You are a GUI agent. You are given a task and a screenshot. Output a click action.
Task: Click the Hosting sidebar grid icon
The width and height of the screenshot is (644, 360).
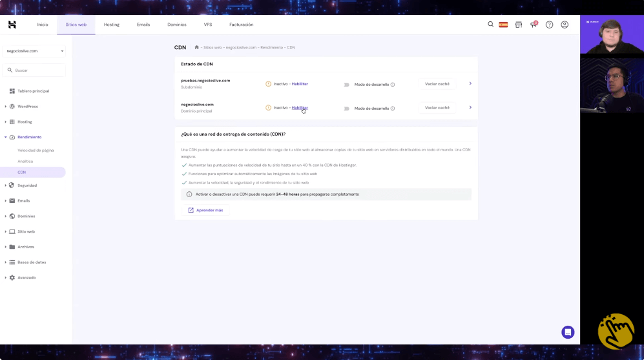[12, 122]
